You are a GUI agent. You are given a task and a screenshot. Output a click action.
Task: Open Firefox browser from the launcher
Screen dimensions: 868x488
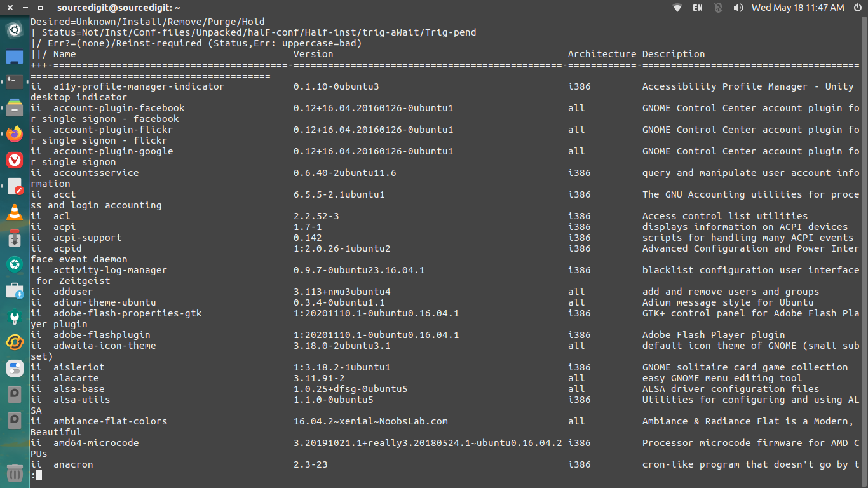(x=14, y=133)
